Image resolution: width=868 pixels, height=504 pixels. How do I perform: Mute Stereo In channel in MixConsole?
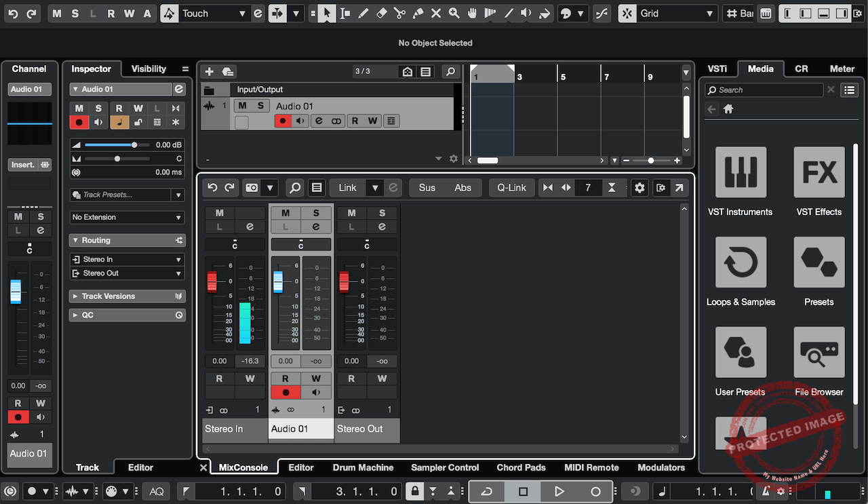coord(220,213)
